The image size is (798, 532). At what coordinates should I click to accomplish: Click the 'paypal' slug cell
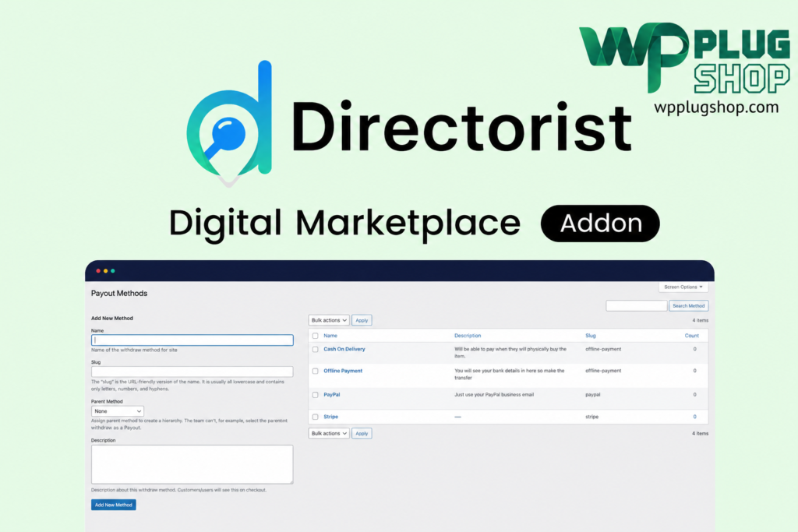tap(593, 395)
